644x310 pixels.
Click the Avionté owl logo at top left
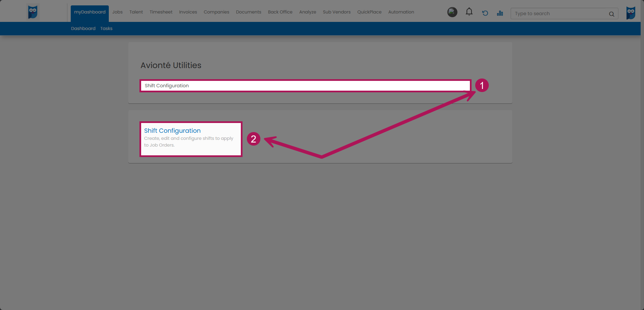[x=33, y=12]
